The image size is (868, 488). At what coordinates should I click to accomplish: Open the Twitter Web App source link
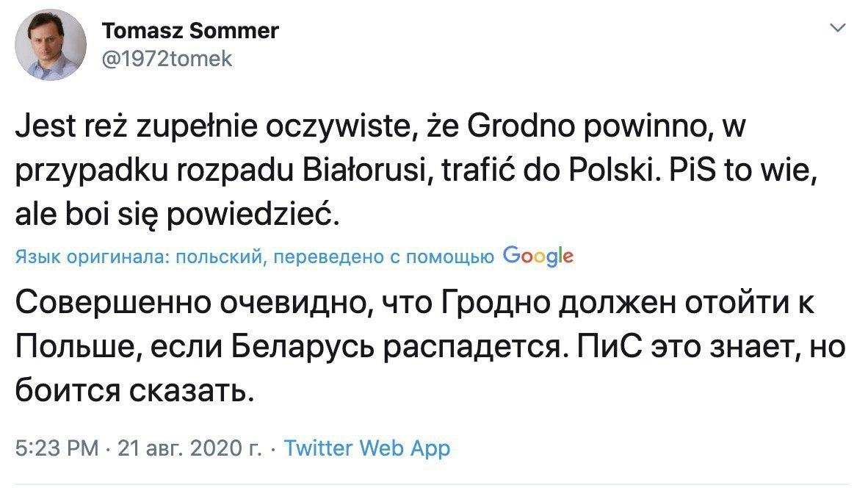pos(366,447)
